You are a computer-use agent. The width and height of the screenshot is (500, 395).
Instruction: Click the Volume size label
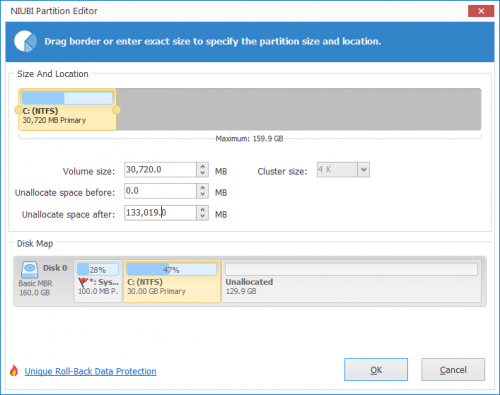[89, 171]
